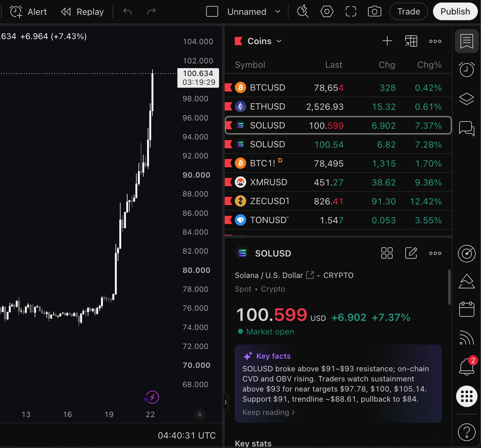Viewport: 481px width, 448px height.
Task: Open notifications bell with 2 badge
Action: tap(467, 366)
